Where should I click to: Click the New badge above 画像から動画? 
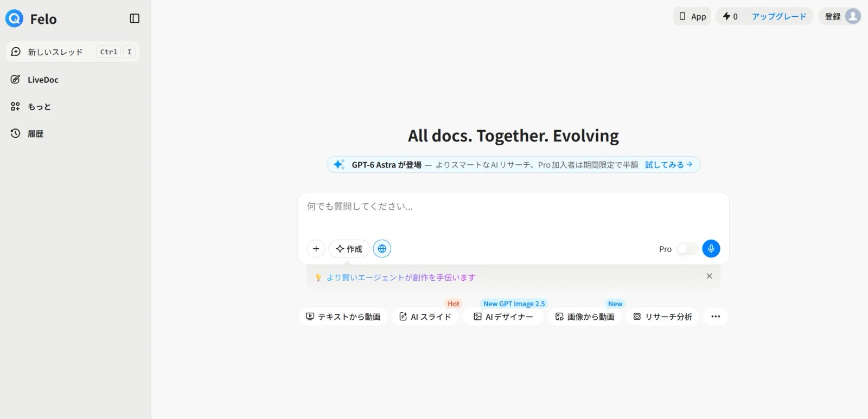615,304
